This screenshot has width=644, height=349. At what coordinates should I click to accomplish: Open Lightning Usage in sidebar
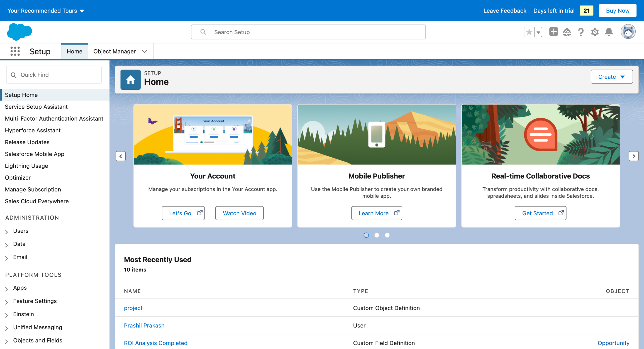[x=26, y=166]
